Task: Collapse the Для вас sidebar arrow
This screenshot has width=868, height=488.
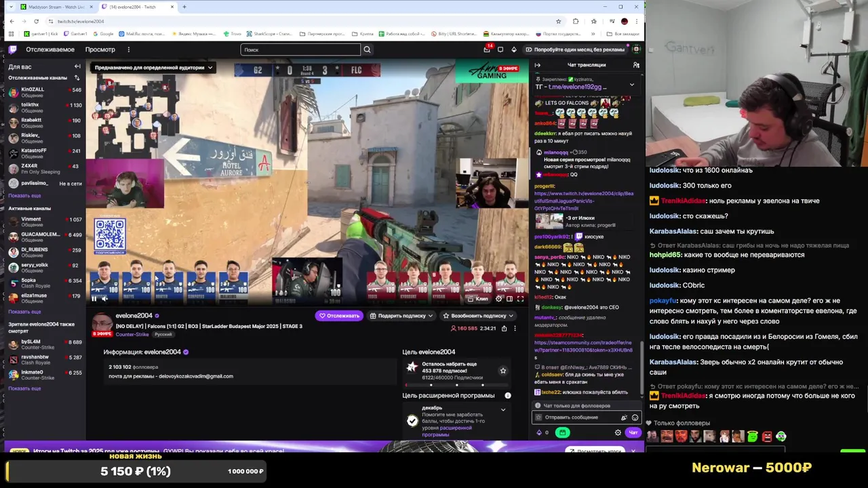Action: 77,66
